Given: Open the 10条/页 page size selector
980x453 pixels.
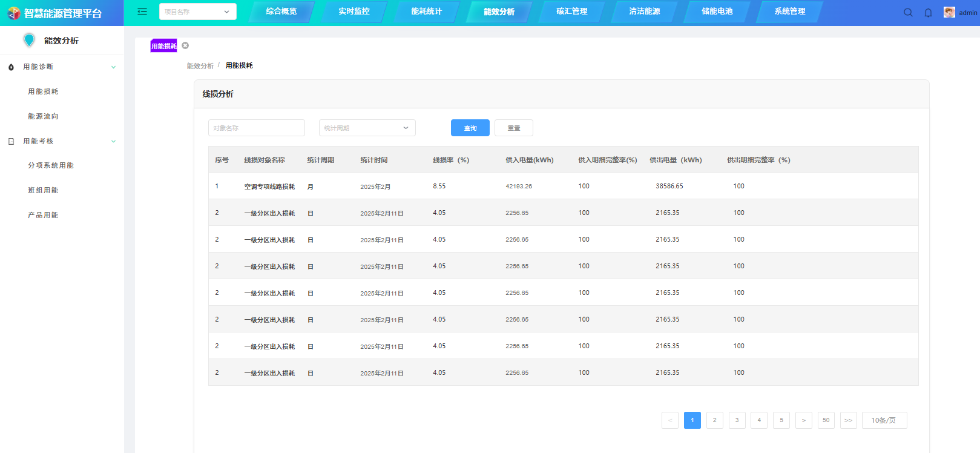Looking at the screenshot, I should [884, 420].
